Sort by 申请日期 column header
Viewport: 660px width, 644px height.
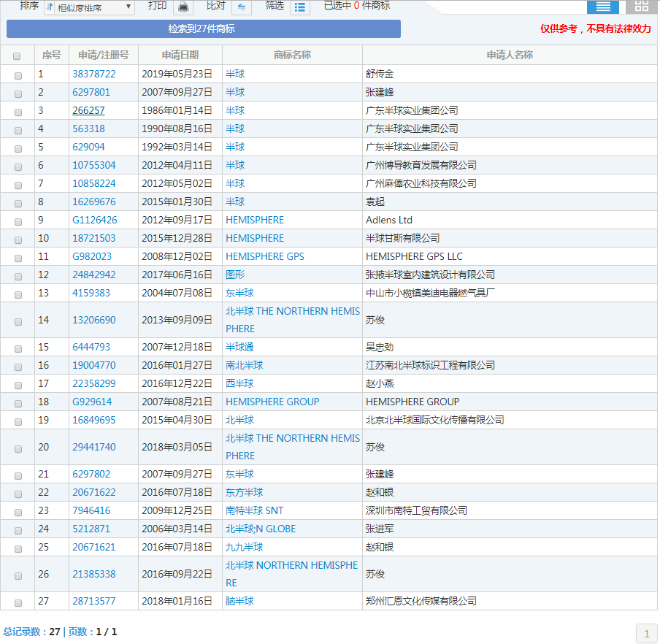[180, 55]
